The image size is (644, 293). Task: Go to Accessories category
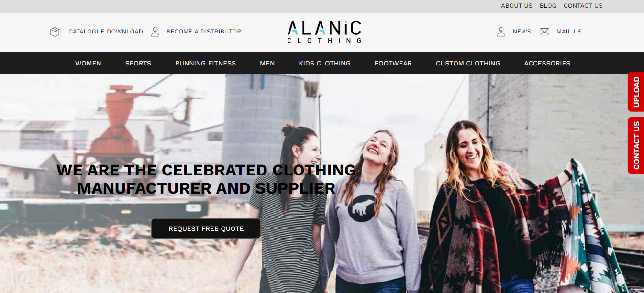(547, 63)
